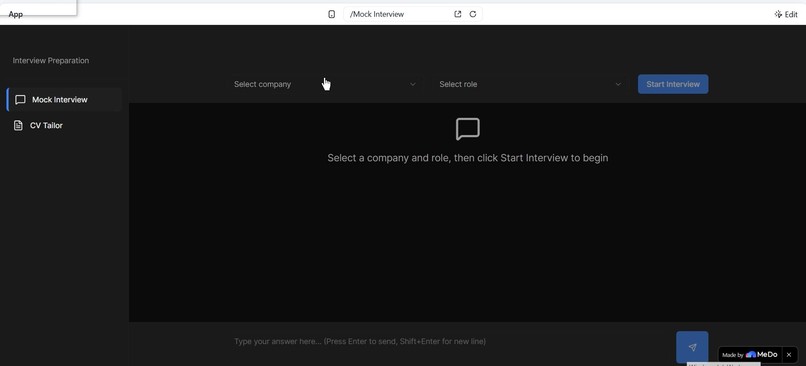
Task: Click the Made by MeDo badge link
Action: point(750,355)
